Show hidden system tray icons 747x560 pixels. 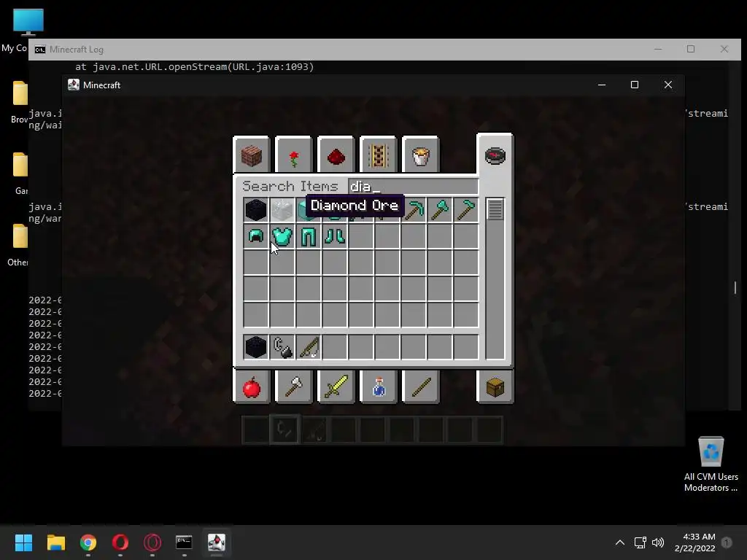620,542
